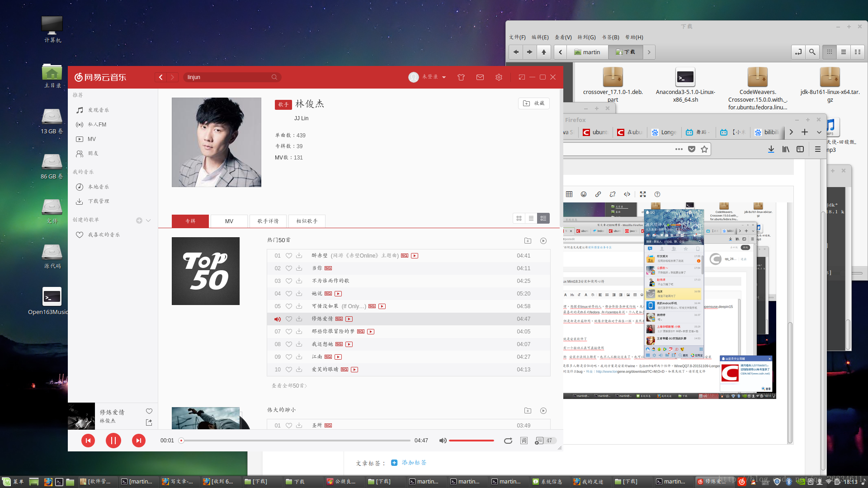Open the messages envelope icon
The image size is (868, 488).
(x=480, y=77)
